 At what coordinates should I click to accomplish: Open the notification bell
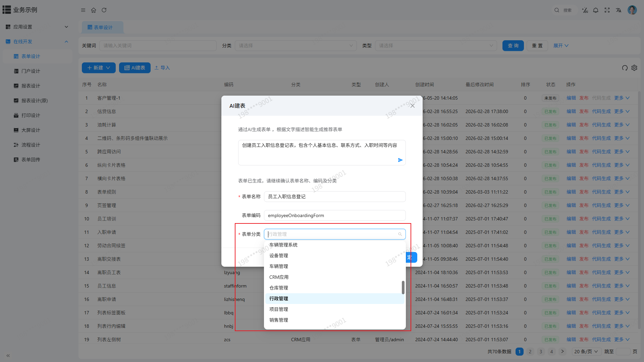point(596,10)
